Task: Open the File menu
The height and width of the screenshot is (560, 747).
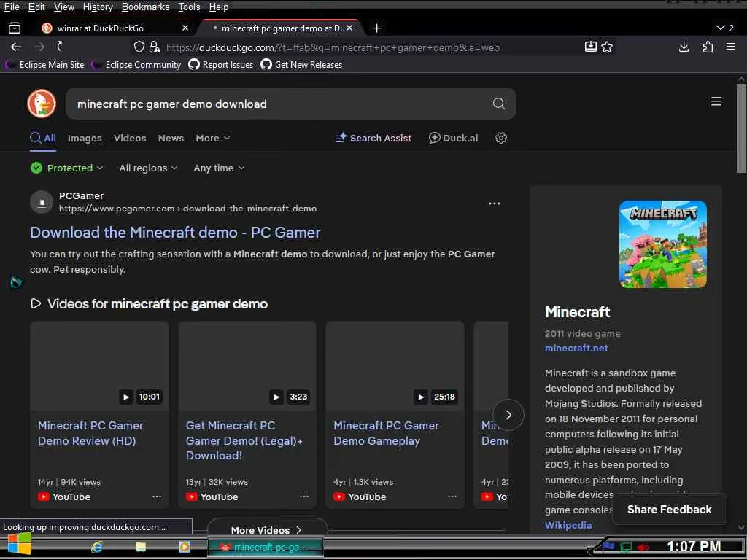Action: click(12, 7)
